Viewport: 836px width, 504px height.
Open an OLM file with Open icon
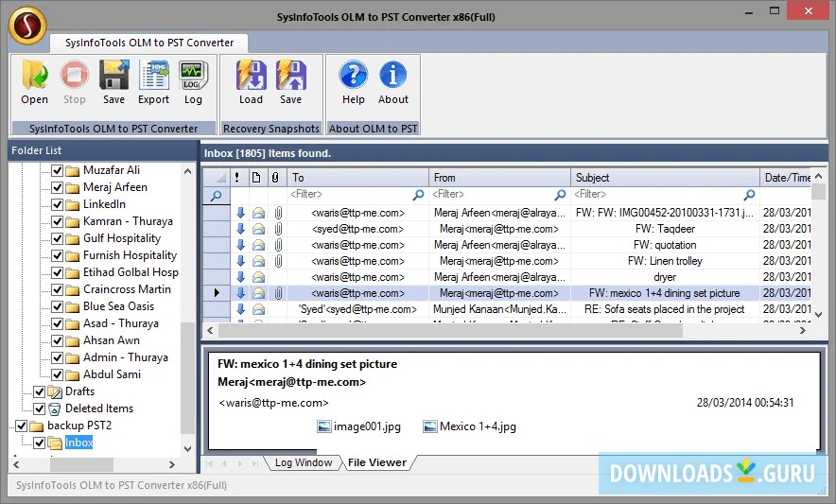(x=35, y=76)
